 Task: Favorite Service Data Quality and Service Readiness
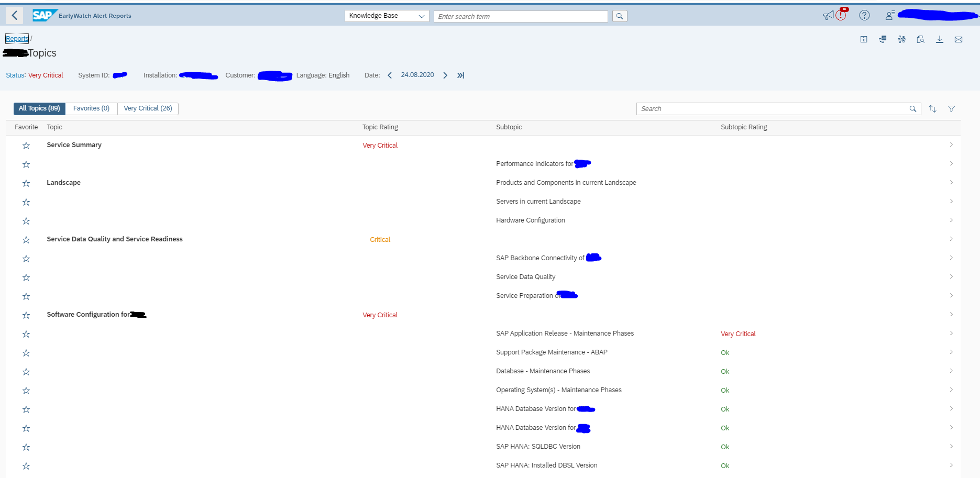26,240
